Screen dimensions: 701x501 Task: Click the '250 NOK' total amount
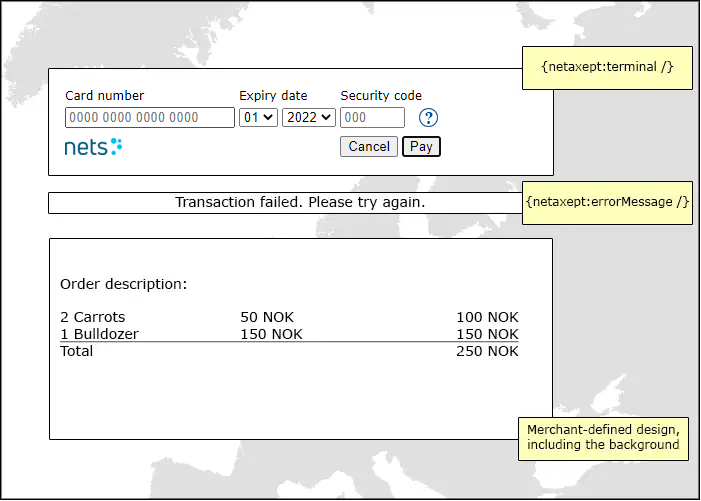[x=487, y=351]
